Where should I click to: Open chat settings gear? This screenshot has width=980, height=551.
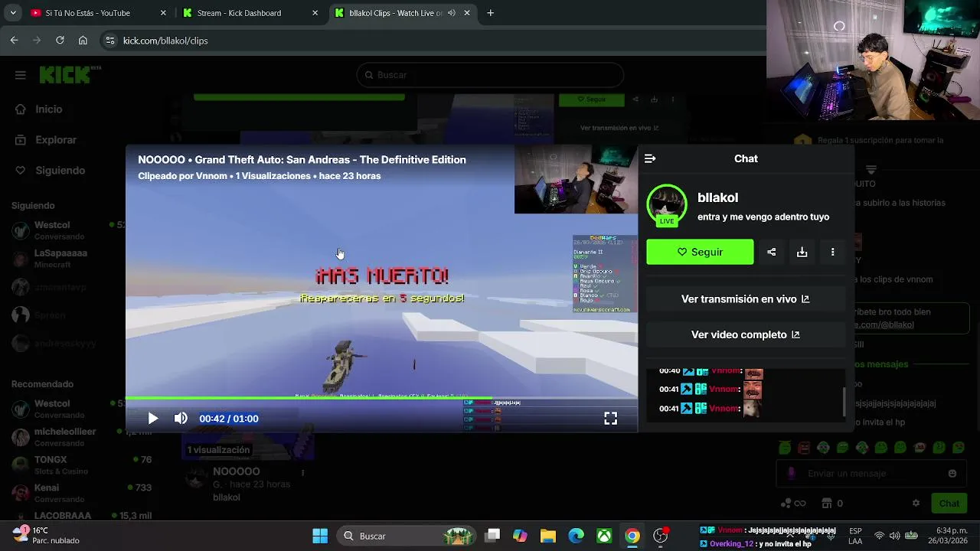pos(916,504)
